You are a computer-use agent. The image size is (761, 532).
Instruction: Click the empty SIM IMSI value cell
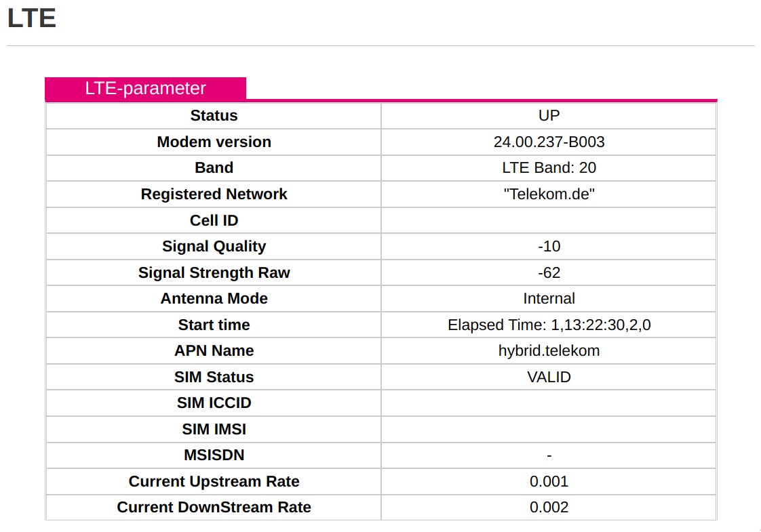[x=549, y=429]
